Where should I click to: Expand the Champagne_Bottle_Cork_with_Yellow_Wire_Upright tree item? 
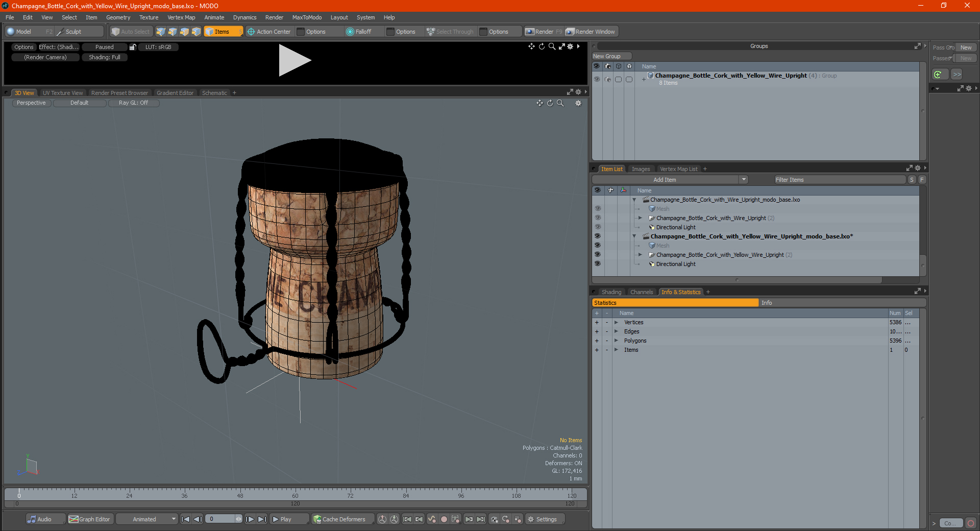coord(640,255)
